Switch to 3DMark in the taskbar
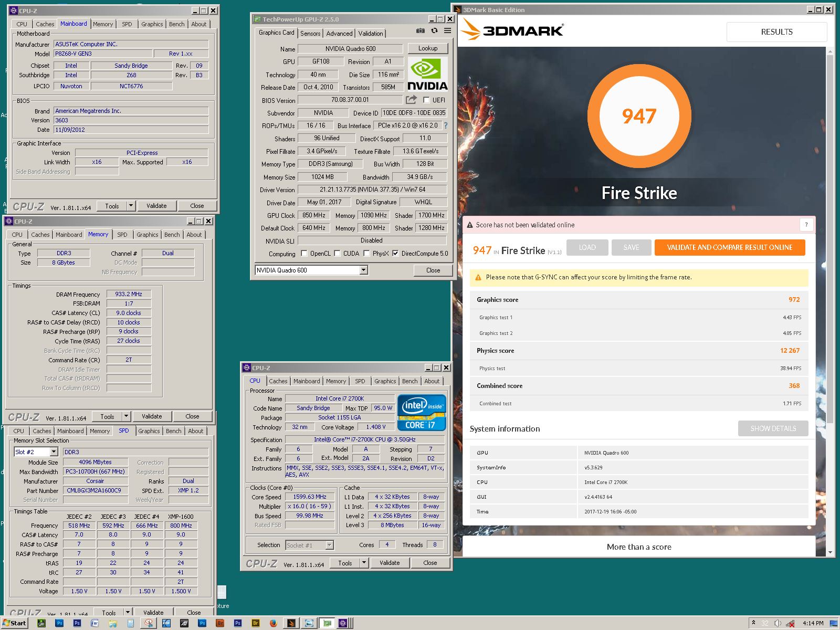 [x=291, y=623]
